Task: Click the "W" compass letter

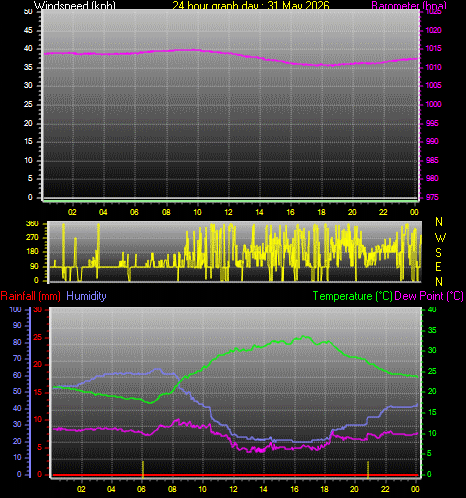Action: pos(440,238)
